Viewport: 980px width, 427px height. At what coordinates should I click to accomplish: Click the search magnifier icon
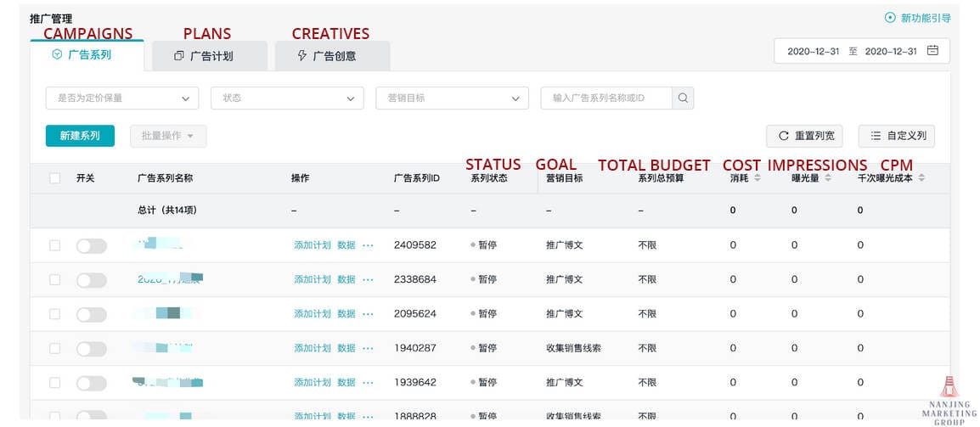point(683,98)
